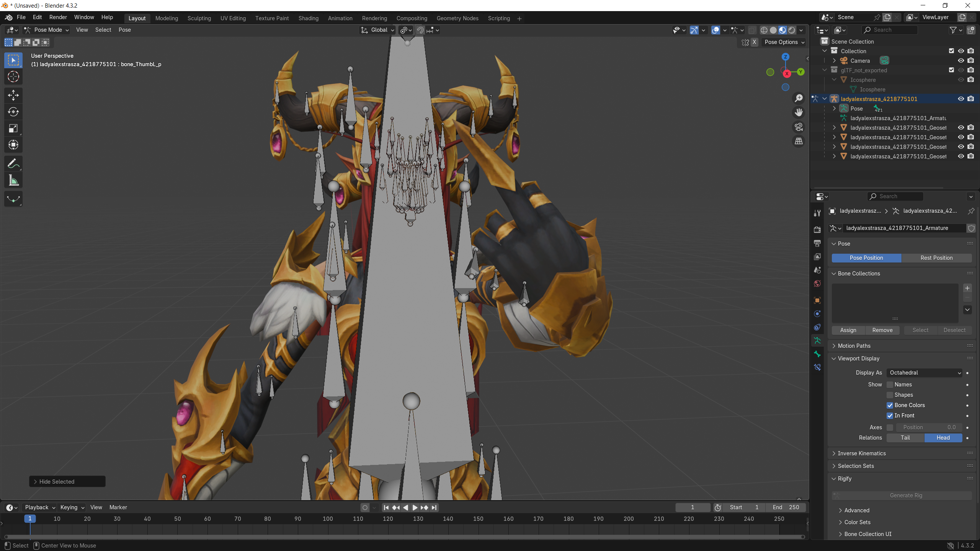Click the current frame field showing 1
The height and width of the screenshot is (551, 980).
(x=693, y=507)
